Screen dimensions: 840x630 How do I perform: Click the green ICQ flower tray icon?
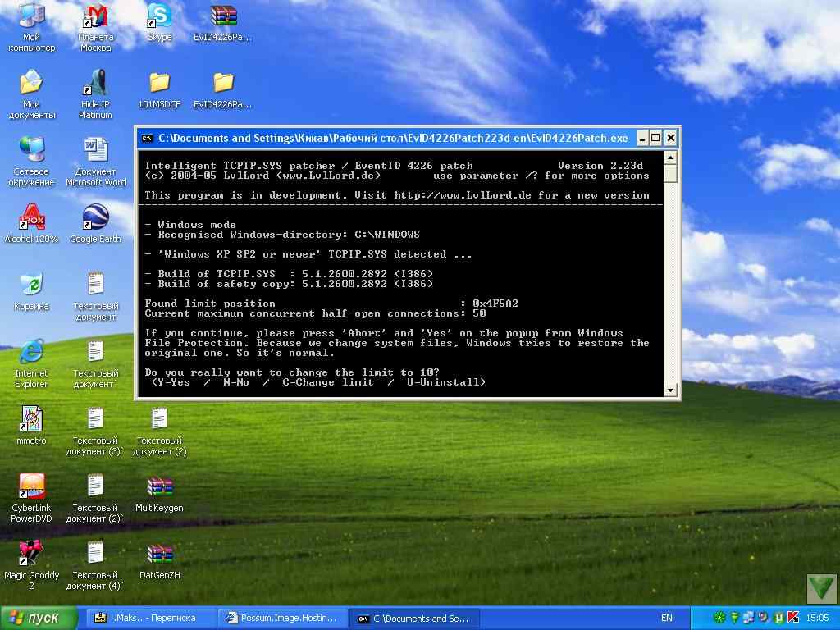[x=720, y=618]
